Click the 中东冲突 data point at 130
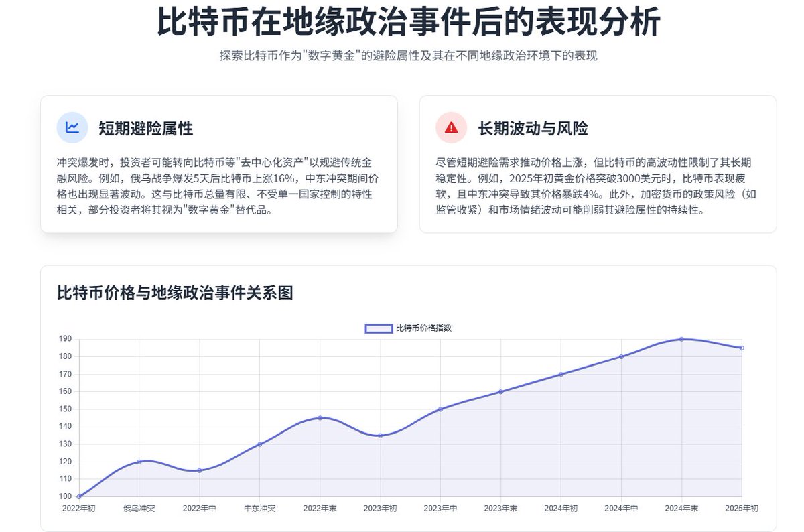Image resolution: width=804 pixels, height=532 pixels. [260, 444]
